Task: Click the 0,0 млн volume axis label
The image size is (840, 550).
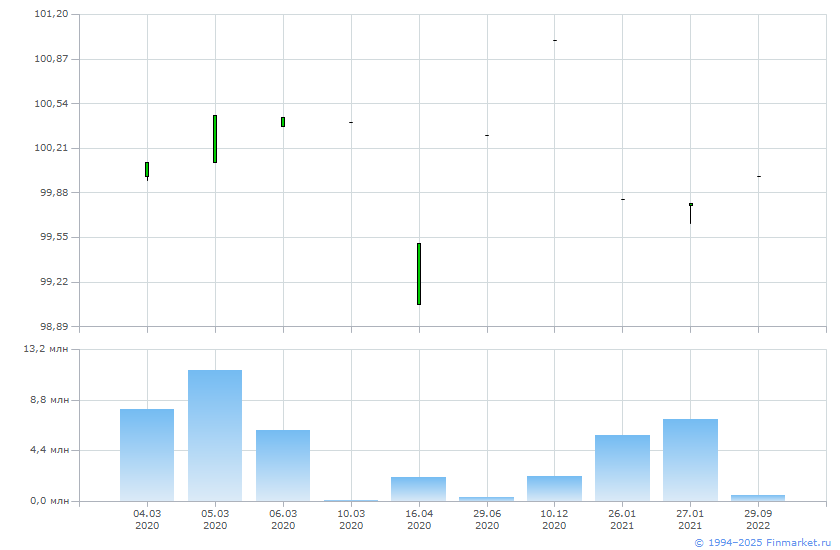Action: coord(49,501)
